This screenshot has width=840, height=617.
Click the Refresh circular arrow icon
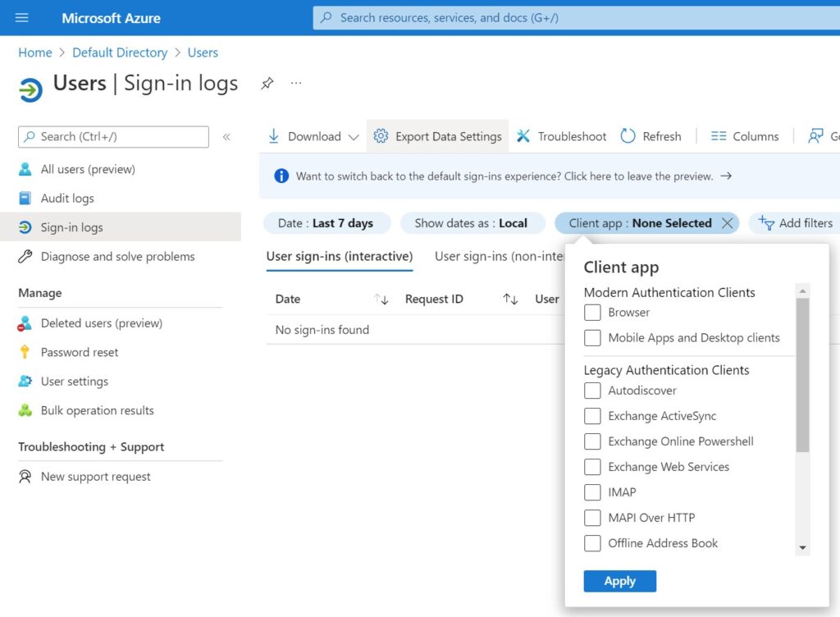point(628,136)
